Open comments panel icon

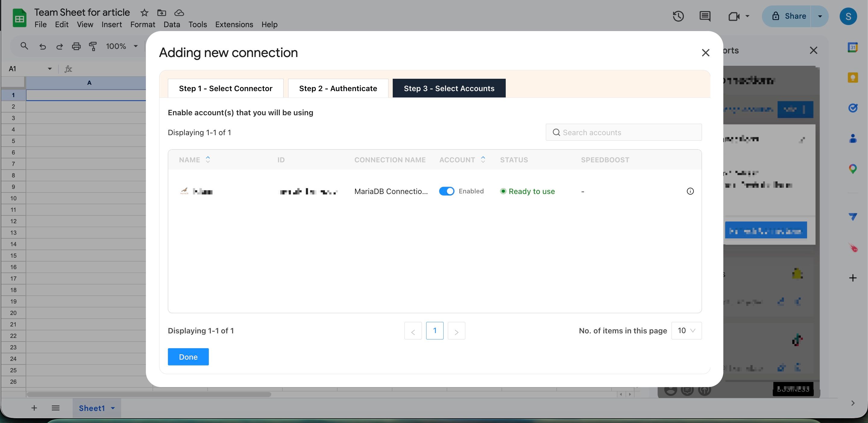click(x=705, y=16)
